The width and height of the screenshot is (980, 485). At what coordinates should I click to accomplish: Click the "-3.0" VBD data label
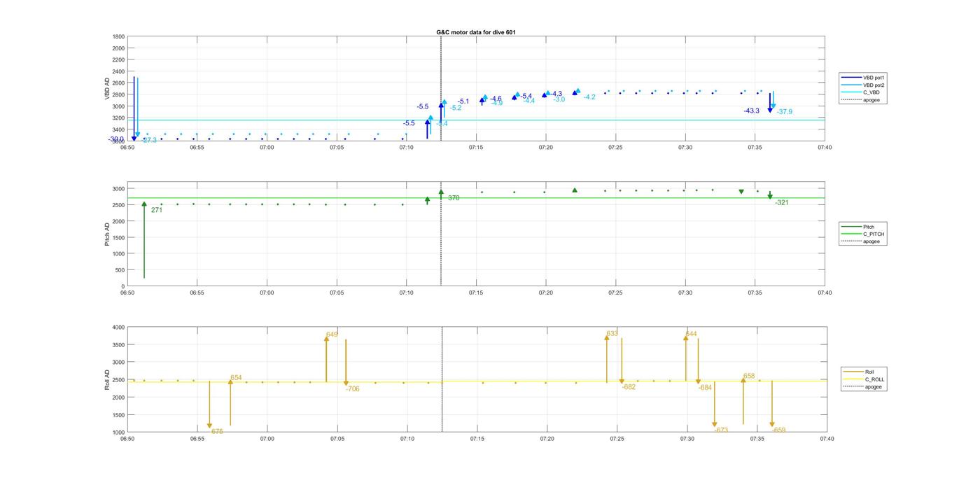click(559, 99)
